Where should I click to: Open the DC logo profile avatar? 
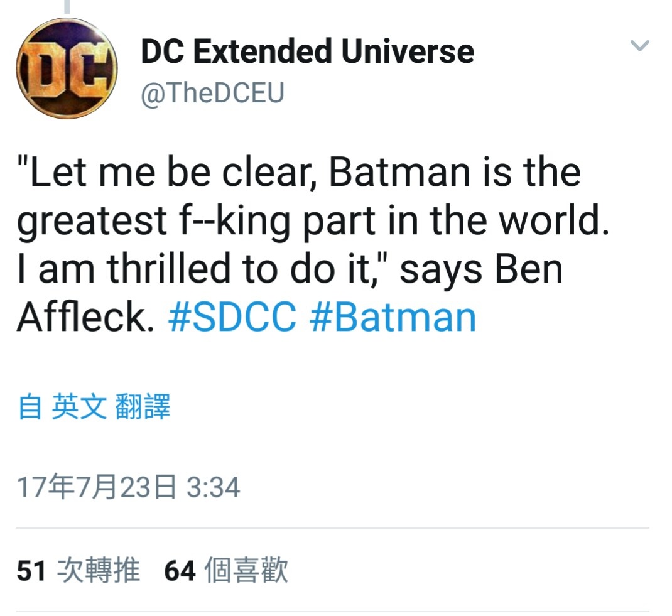click(67, 69)
